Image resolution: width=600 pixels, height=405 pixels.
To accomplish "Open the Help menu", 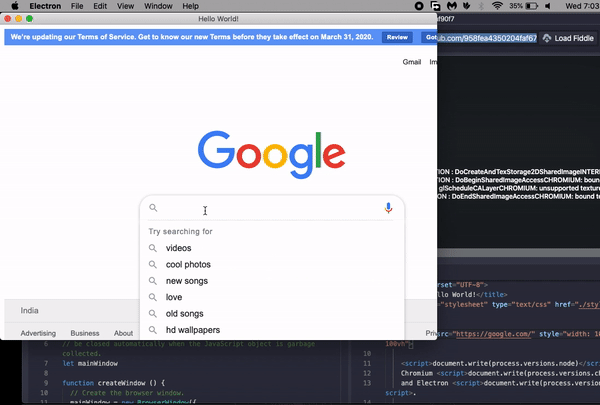I will 190,6.
